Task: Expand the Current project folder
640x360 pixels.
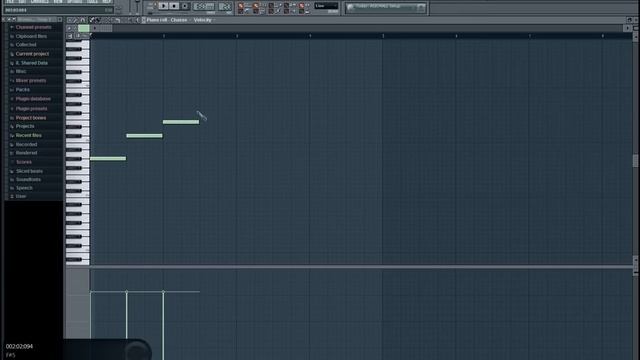Action: tap(32, 54)
